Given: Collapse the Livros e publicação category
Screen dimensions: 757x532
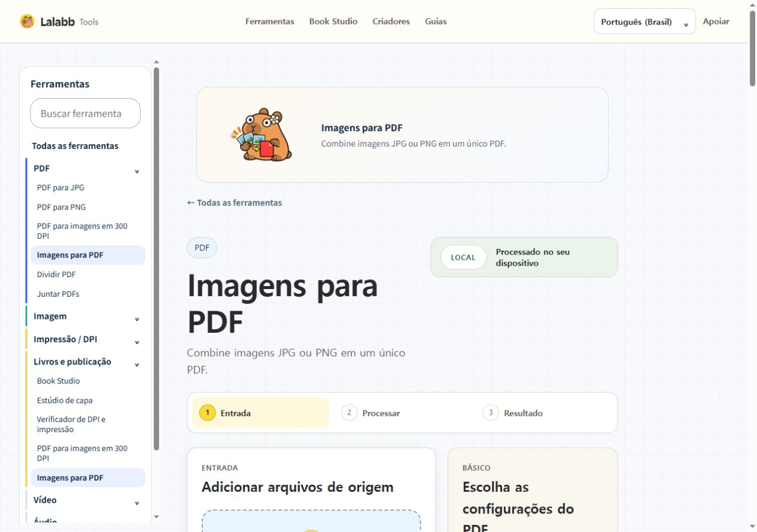Looking at the screenshot, I should coord(86,362).
